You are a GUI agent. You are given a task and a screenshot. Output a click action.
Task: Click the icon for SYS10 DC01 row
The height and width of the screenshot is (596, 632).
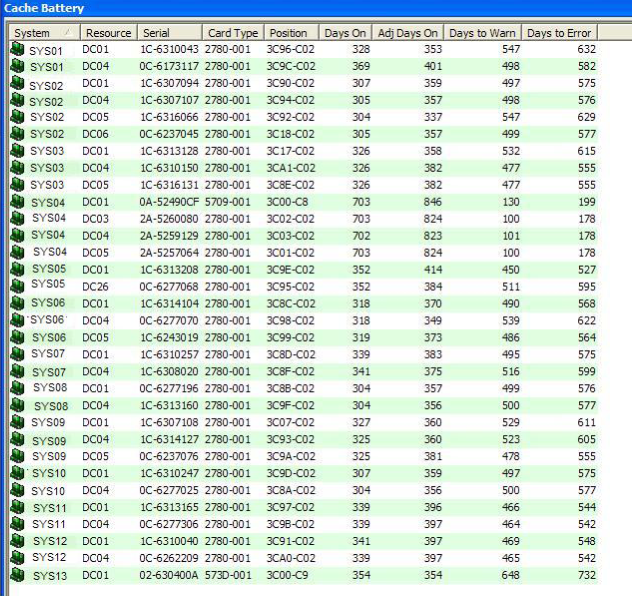pos(17,473)
